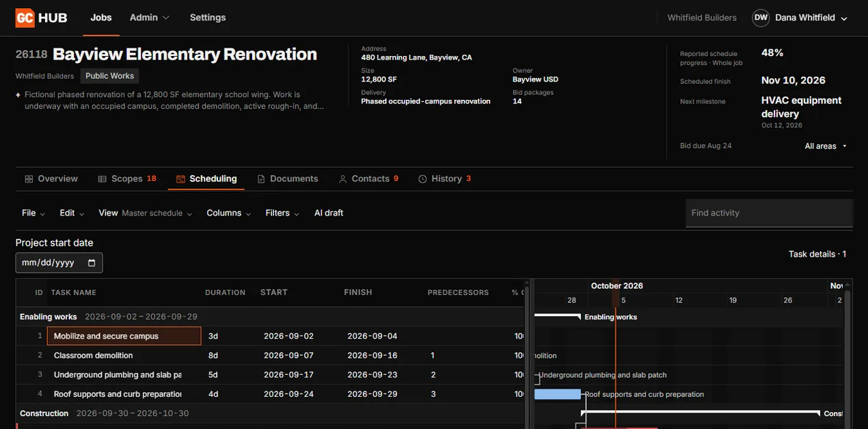
Task: Click Whitfield Builders in the top bar
Action: pyautogui.click(x=702, y=18)
